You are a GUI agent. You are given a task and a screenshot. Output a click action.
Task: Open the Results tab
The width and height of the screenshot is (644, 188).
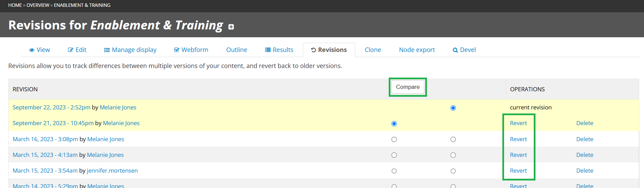(279, 50)
